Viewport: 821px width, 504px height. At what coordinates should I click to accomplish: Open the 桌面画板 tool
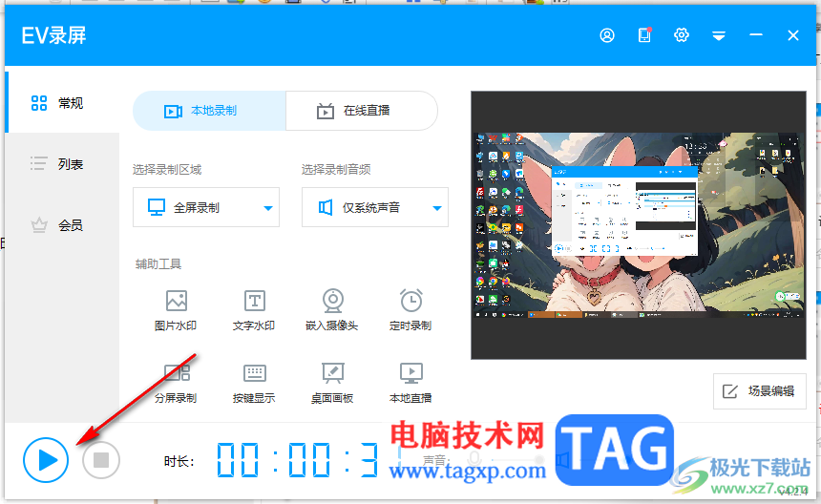pos(332,383)
